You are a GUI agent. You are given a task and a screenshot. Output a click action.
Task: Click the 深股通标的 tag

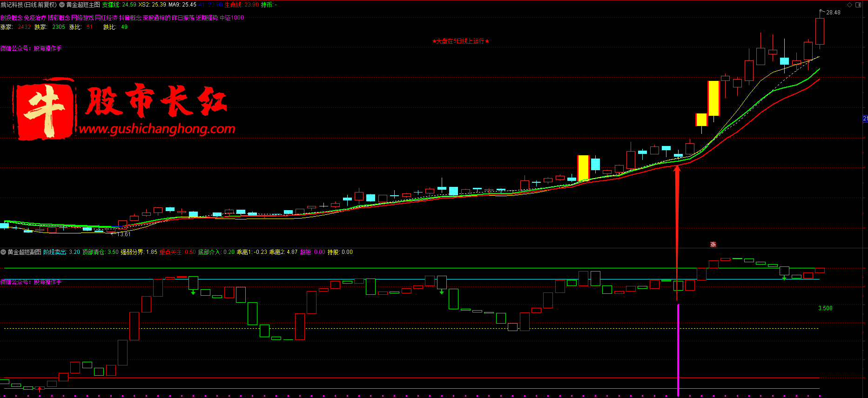[x=156, y=18]
